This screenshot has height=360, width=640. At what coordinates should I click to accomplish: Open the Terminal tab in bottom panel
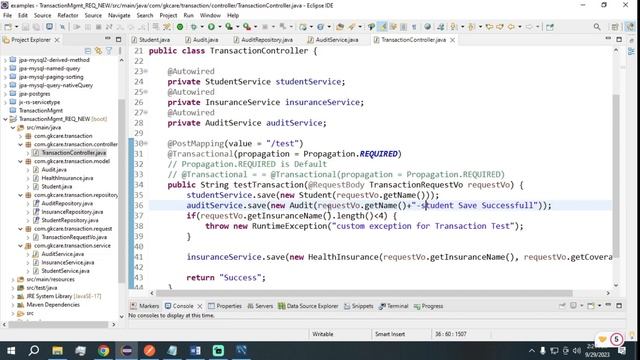click(393, 306)
